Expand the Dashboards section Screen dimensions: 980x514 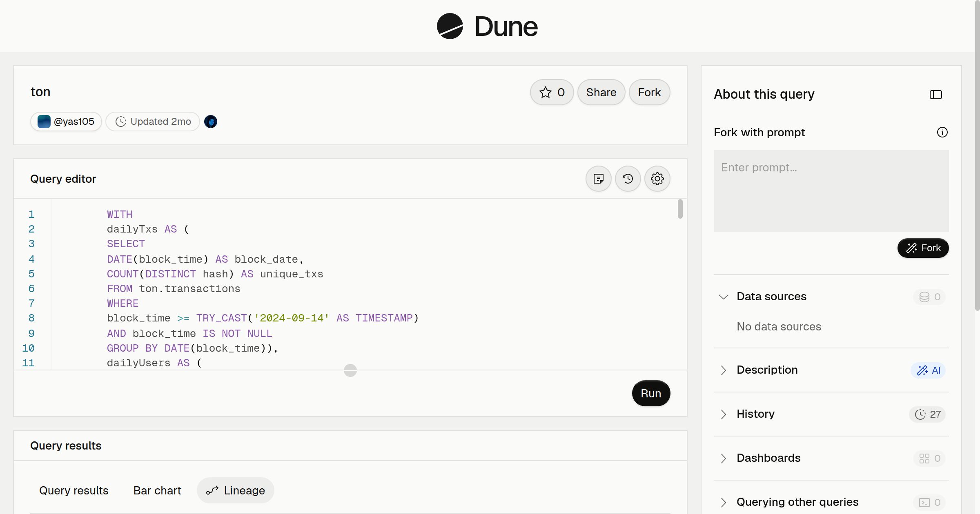pyautogui.click(x=723, y=458)
